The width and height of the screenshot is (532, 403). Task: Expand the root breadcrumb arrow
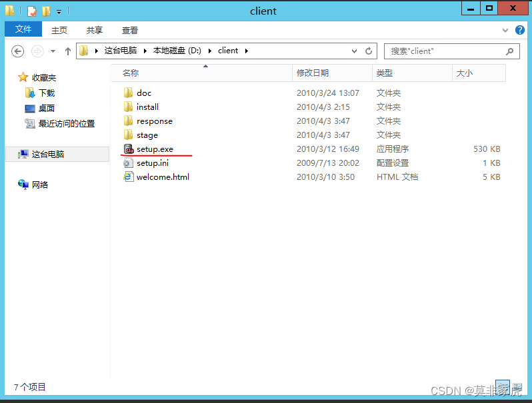pyautogui.click(x=97, y=51)
